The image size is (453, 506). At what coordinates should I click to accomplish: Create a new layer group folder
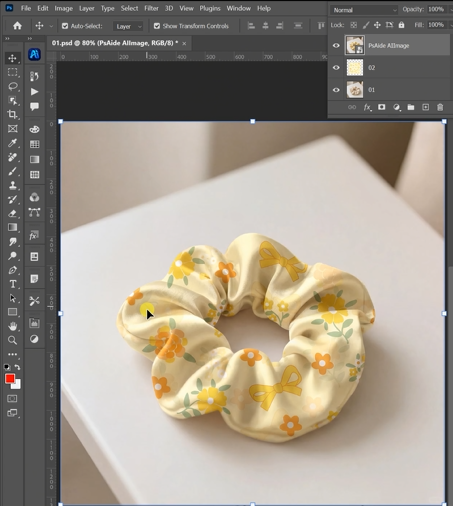point(411,107)
